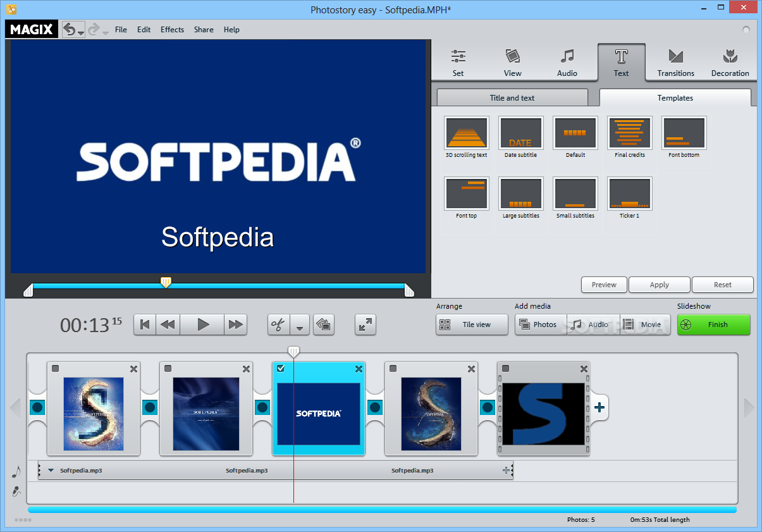Click the Apply button
Viewport: 762px width, 532px height.
click(660, 285)
